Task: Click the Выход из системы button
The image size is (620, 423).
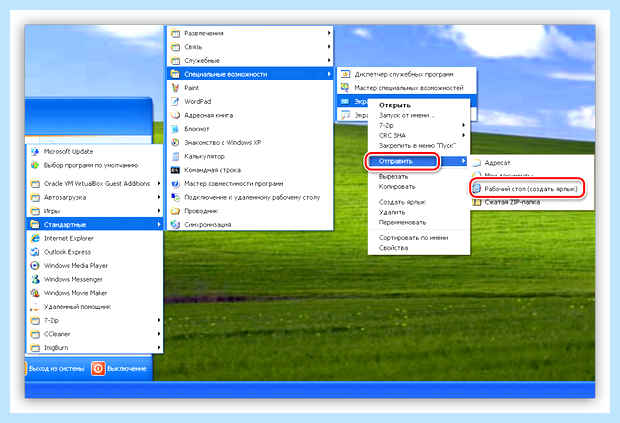Action: point(57,368)
